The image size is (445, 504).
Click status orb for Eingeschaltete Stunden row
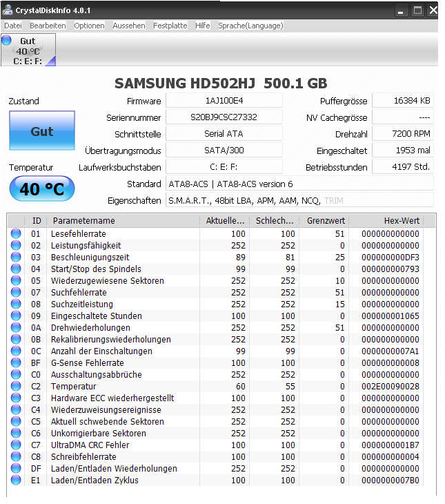pos(16,316)
